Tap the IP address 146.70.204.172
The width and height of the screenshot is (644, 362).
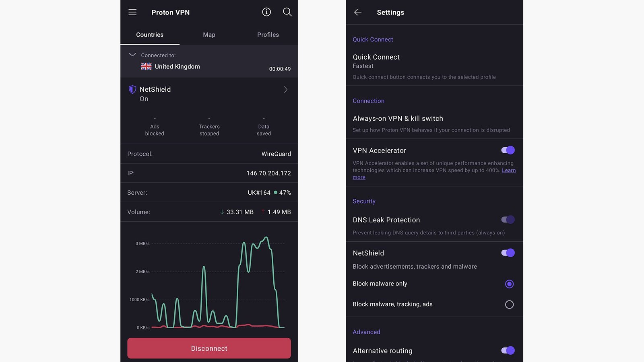[x=268, y=173]
